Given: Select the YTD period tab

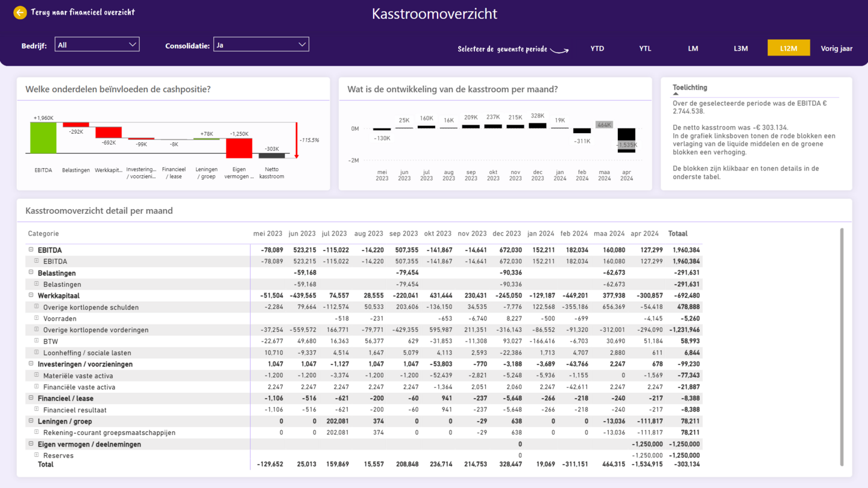Looking at the screenshot, I should (x=597, y=48).
